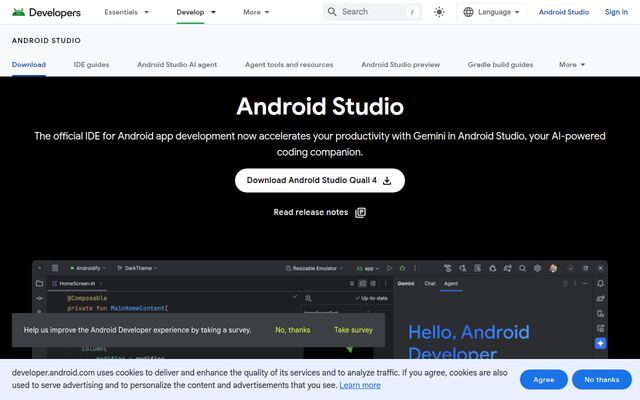Expand the More dropdown in the tab bar
Screen dimensions: 640x400
click(x=572, y=64)
